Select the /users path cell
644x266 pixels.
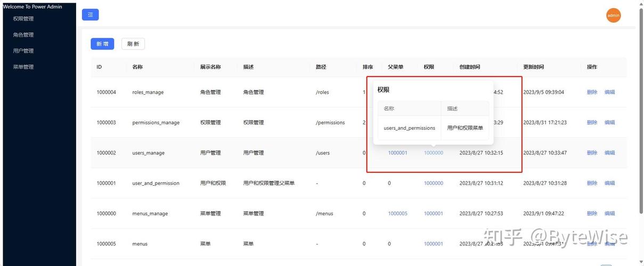pyautogui.click(x=323, y=153)
